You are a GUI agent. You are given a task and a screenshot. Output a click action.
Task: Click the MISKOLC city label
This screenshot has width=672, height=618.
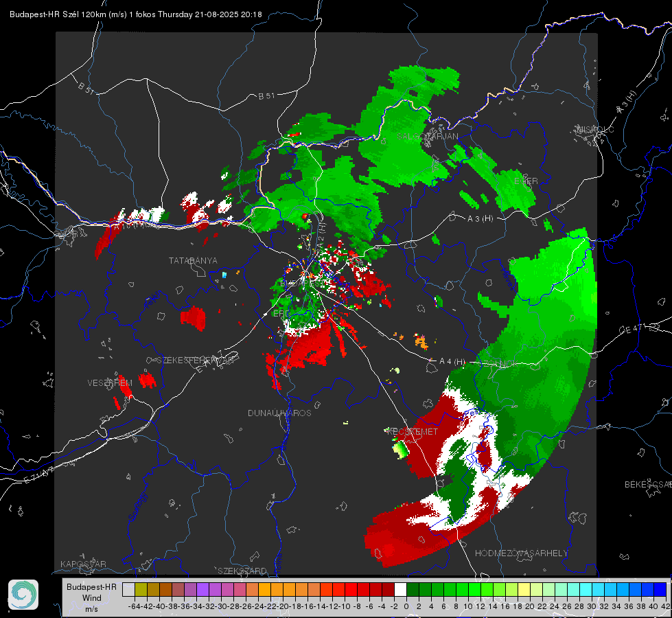click(x=595, y=130)
